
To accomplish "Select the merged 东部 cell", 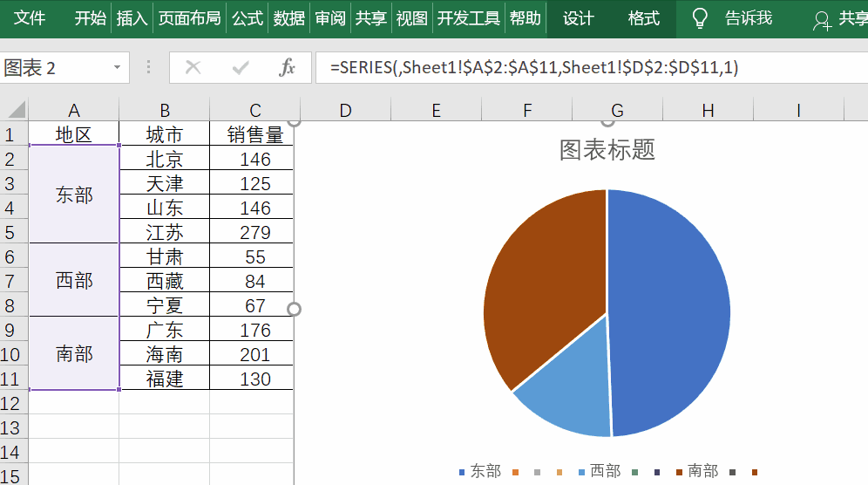I will coord(73,195).
